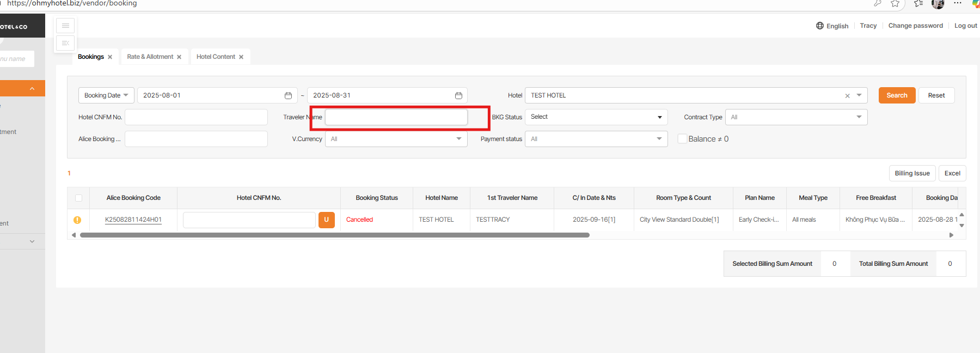Open booking K25082811424H01 link
Image resolution: width=980 pixels, height=353 pixels.
click(x=133, y=220)
